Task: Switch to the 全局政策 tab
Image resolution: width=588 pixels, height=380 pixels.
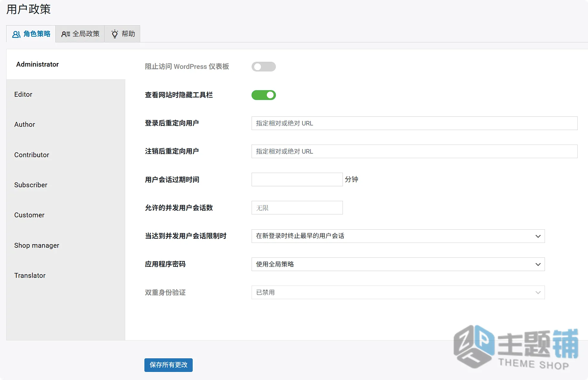Action: click(80, 34)
